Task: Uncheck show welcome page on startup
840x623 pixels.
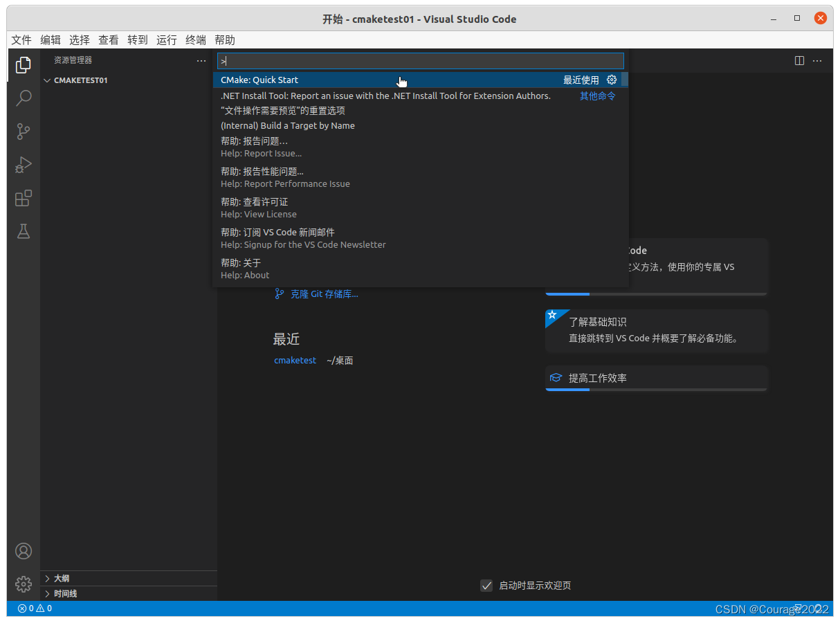Action: pyautogui.click(x=486, y=586)
